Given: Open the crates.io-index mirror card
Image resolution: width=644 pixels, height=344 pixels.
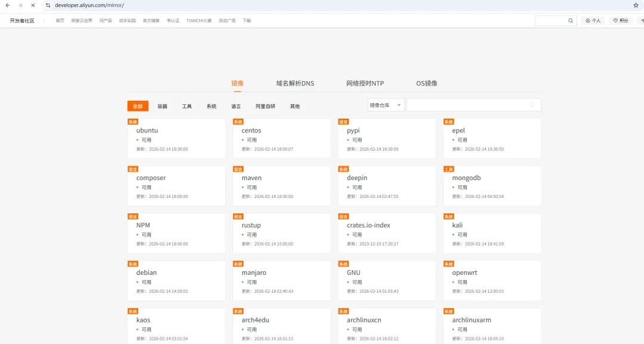Looking at the screenshot, I should tap(387, 233).
